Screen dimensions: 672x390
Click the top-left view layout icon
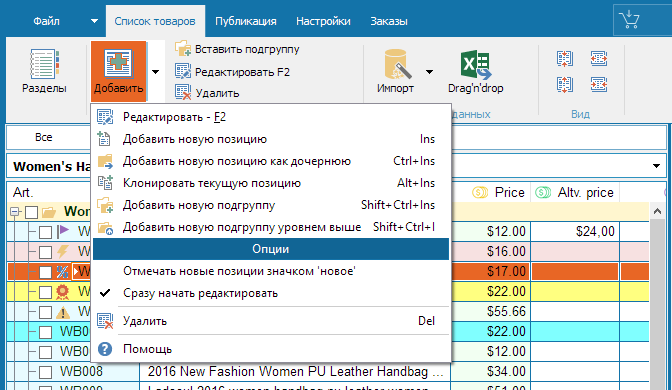pyautogui.click(x=564, y=58)
